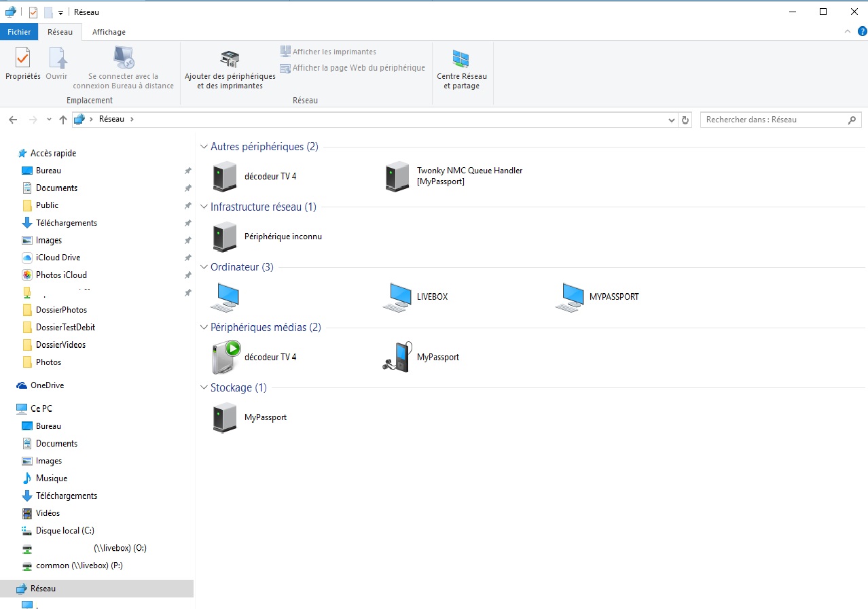
Task: Select the MYPASSPORT computer icon
Action: tap(570, 297)
